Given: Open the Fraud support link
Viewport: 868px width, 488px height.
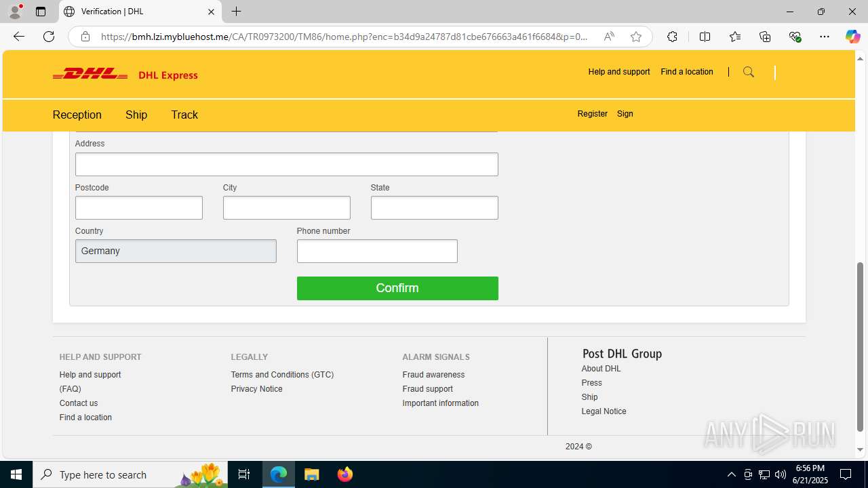Looking at the screenshot, I should pos(427,389).
